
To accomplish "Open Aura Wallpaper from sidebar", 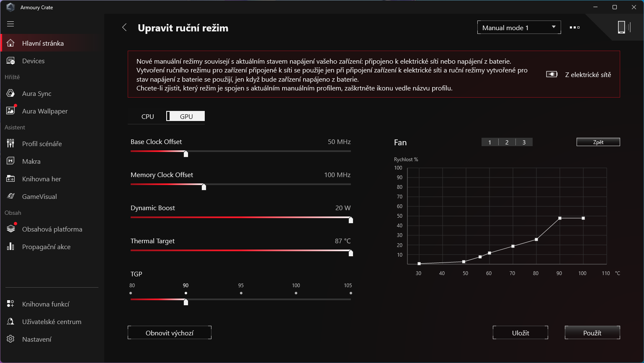I will [x=44, y=111].
